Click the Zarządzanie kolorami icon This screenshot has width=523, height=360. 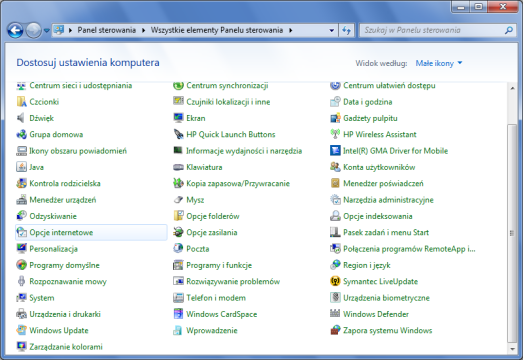tap(21, 347)
